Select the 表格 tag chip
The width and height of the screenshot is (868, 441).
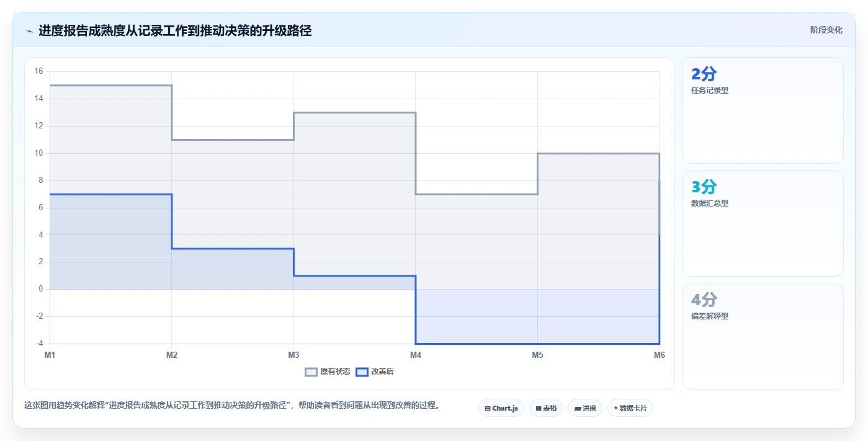coord(546,408)
